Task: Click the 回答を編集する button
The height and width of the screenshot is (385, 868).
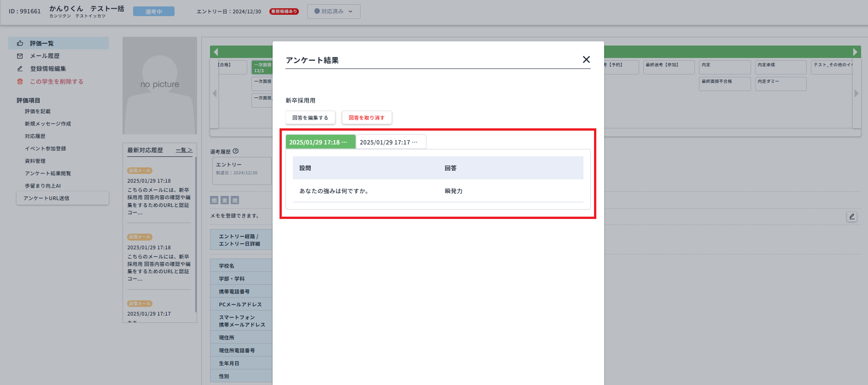Action: (x=310, y=118)
